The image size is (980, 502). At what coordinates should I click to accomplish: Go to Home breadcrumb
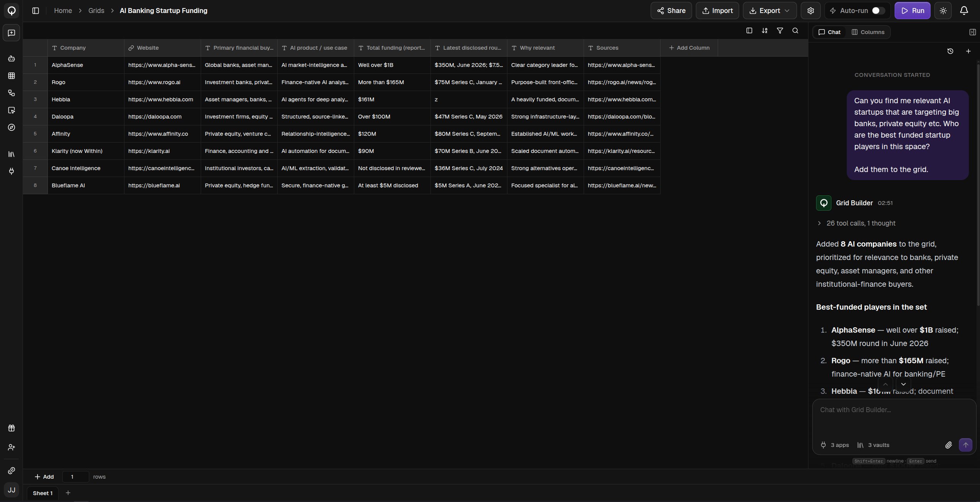coord(63,11)
